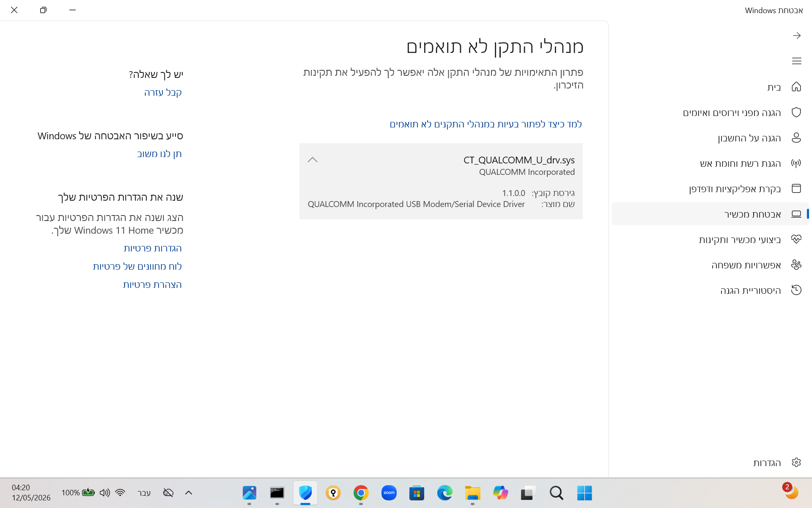The height and width of the screenshot is (508, 812).
Task: Open family options icon
Action: (796, 265)
